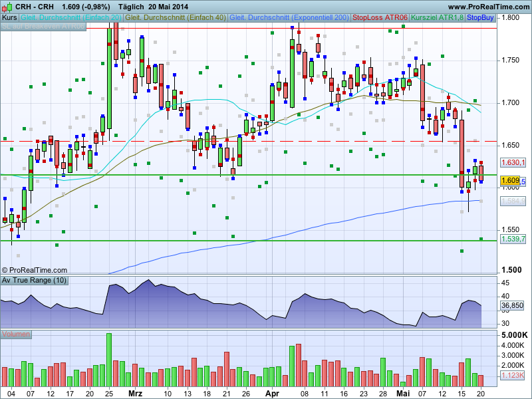
Task: Click the SL auf Breakeven ATR06 label
Action: 43,27
